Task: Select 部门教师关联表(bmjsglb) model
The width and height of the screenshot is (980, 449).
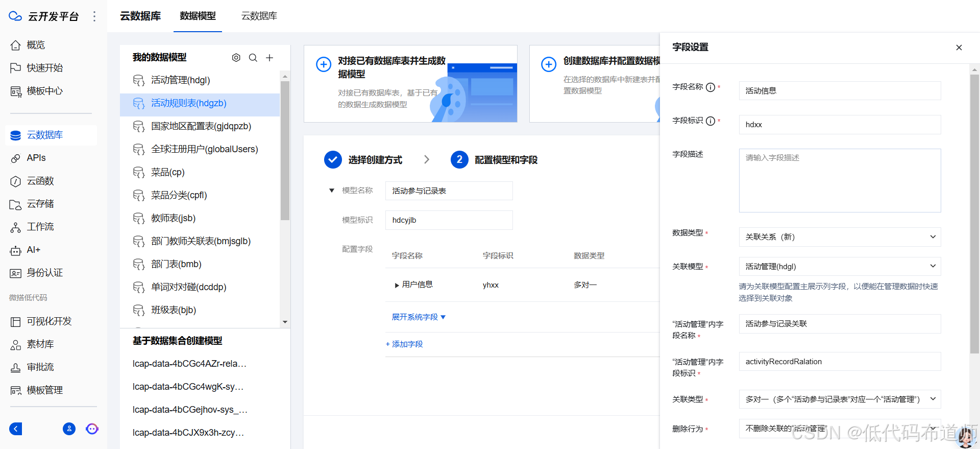Action: pyautogui.click(x=200, y=241)
